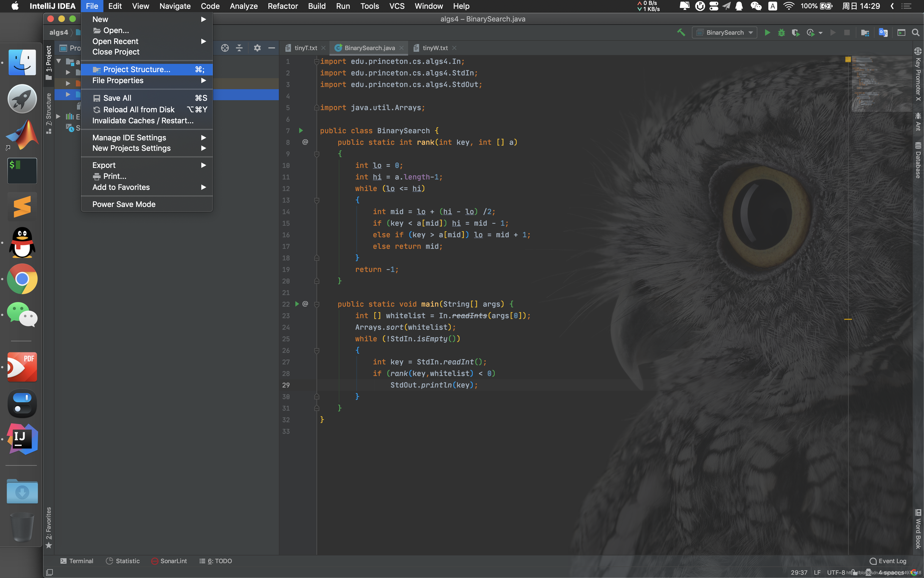Screen dimensions: 924x578
Task: Click the code minimap preview
Action: point(882,84)
